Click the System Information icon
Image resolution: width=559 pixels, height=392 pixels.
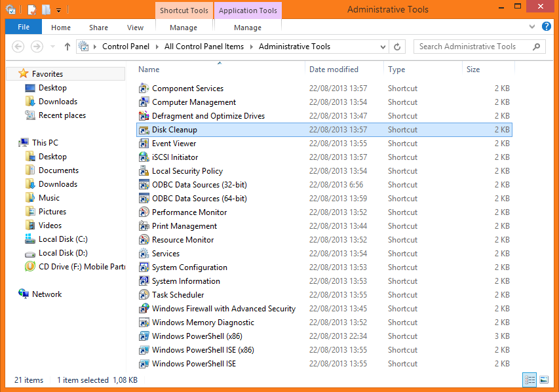(144, 281)
